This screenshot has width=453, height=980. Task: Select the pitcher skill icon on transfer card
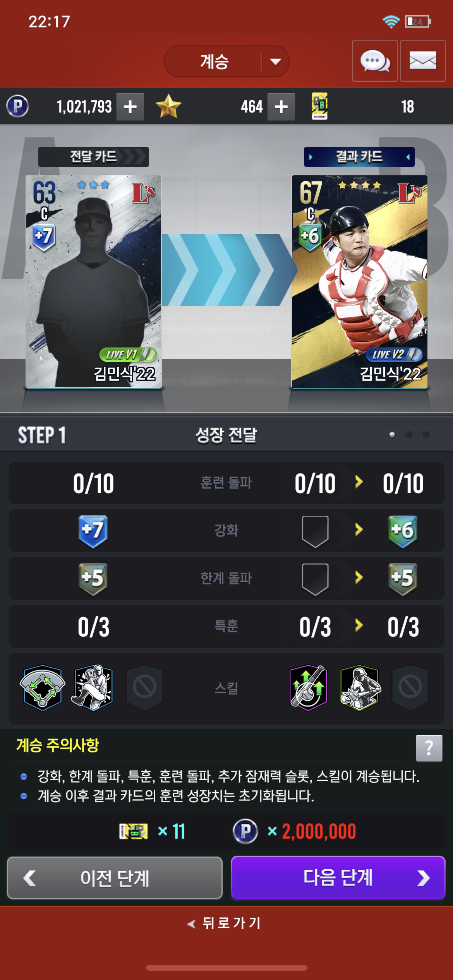(93, 688)
